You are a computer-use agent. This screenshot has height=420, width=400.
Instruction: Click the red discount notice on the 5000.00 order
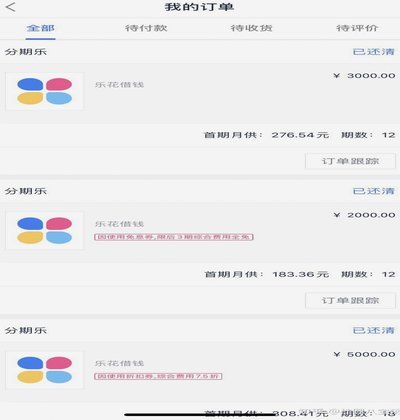(158, 376)
